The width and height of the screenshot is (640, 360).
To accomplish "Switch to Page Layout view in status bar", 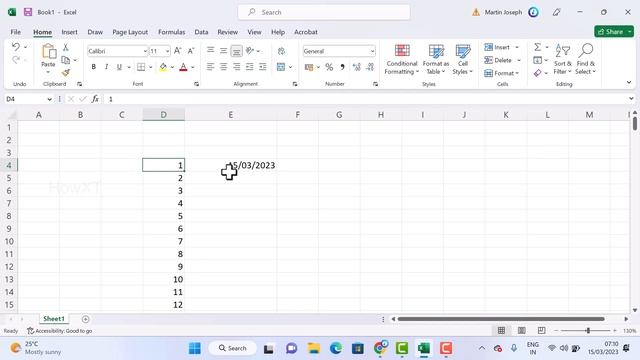I will tap(522, 331).
